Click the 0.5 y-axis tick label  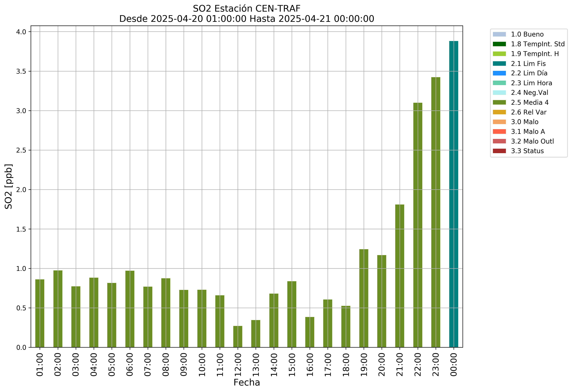21,308
